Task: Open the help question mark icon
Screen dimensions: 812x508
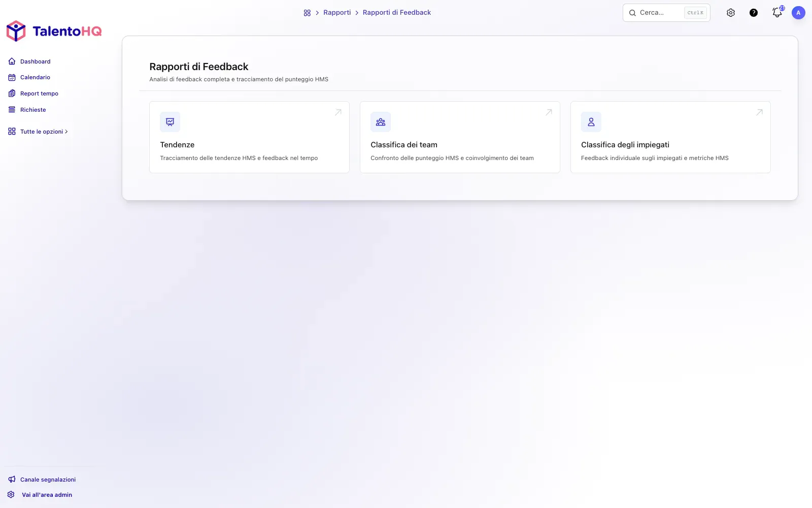Action: click(x=754, y=13)
